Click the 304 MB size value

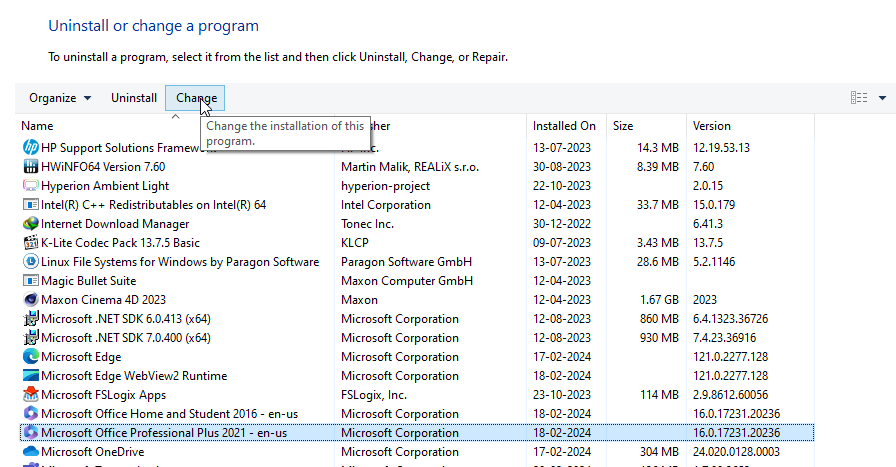[x=659, y=452]
